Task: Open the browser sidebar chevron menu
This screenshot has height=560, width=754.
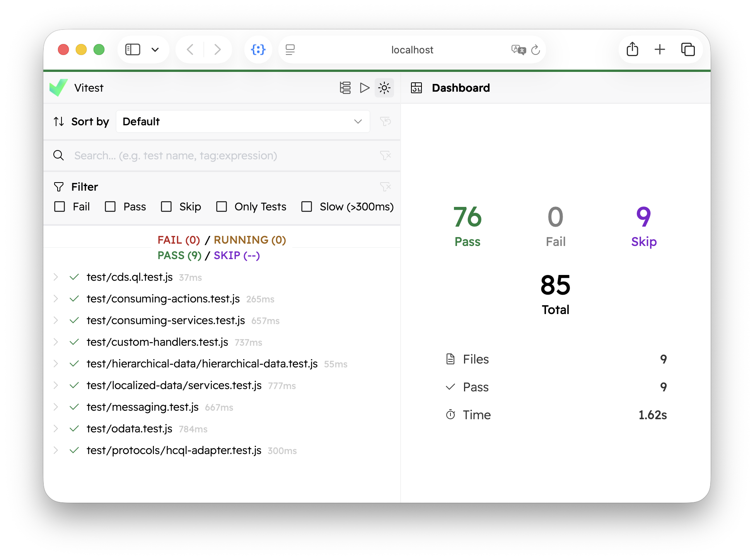Action: coord(155,50)
